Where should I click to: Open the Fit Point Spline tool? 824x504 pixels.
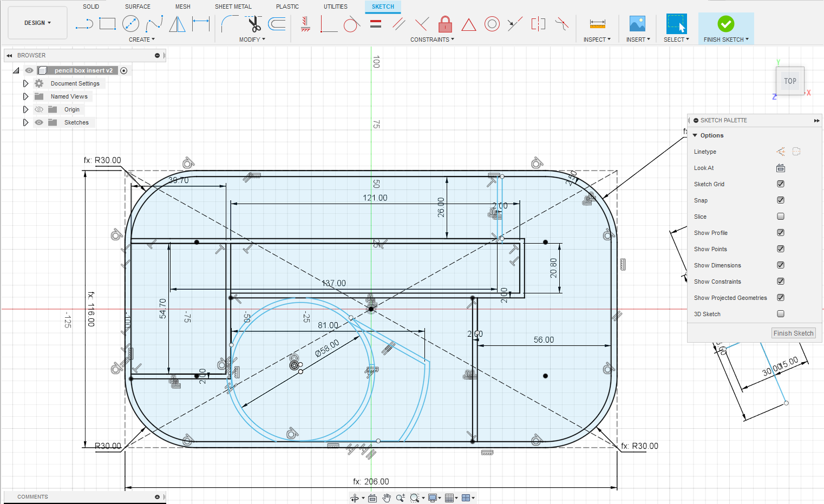pyautogui.click(x=154, y=24)
